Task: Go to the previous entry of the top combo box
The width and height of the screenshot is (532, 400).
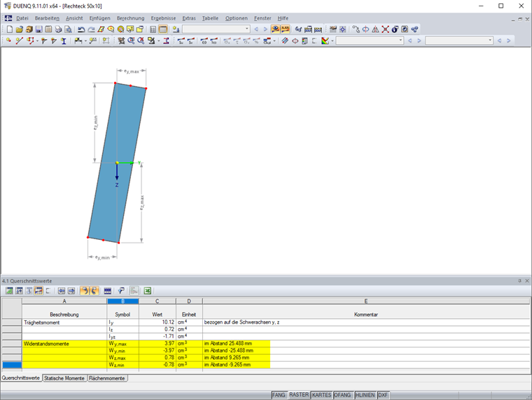Action: tap(256, 29)
